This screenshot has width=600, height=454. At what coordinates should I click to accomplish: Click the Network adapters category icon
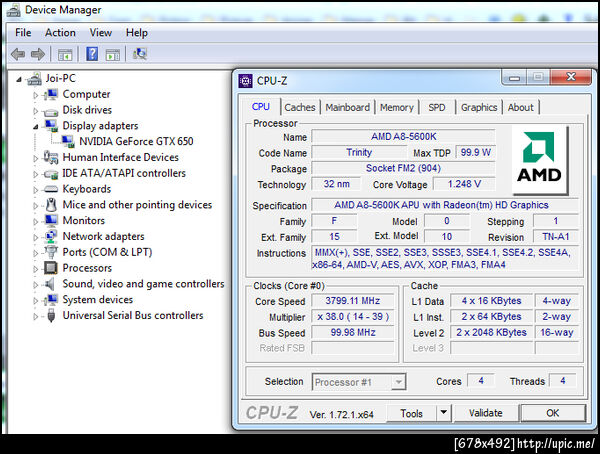51,236
